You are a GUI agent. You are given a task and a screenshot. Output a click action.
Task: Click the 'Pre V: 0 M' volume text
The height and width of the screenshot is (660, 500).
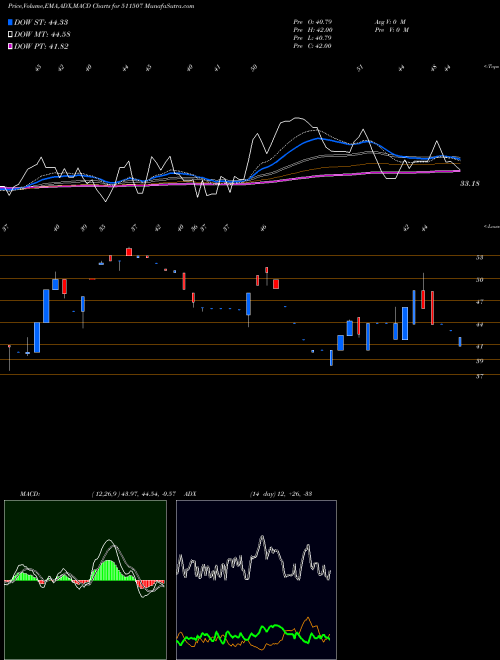(392, 30)
